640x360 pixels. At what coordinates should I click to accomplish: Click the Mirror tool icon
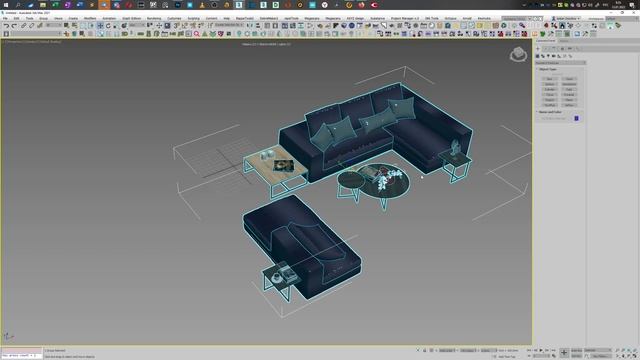coord(250,25)
